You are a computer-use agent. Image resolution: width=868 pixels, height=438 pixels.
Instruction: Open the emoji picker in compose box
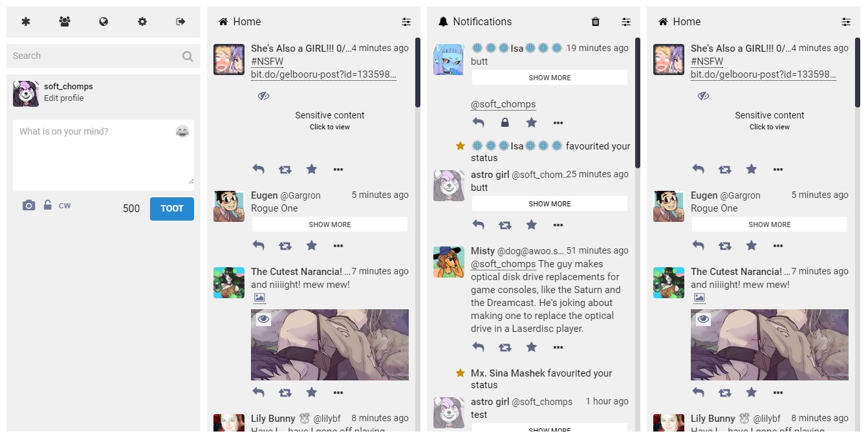(182, 131)
